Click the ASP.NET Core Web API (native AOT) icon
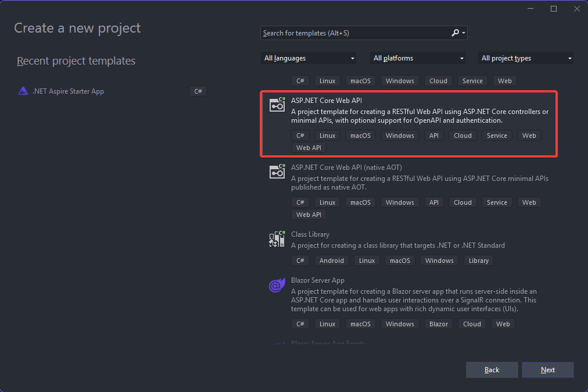Image resolution: width=588 pixels, height=392 pixels. tap(277, 172)
